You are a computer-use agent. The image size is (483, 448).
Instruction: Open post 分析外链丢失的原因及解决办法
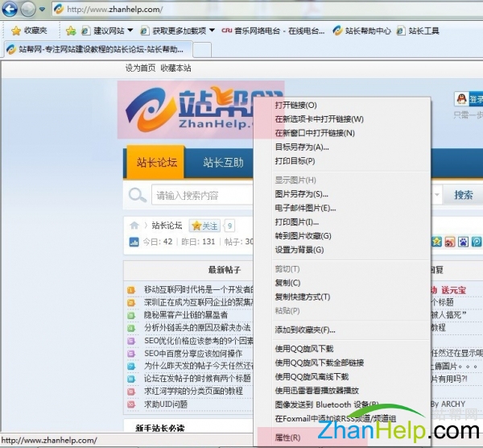tap(197, 327)
